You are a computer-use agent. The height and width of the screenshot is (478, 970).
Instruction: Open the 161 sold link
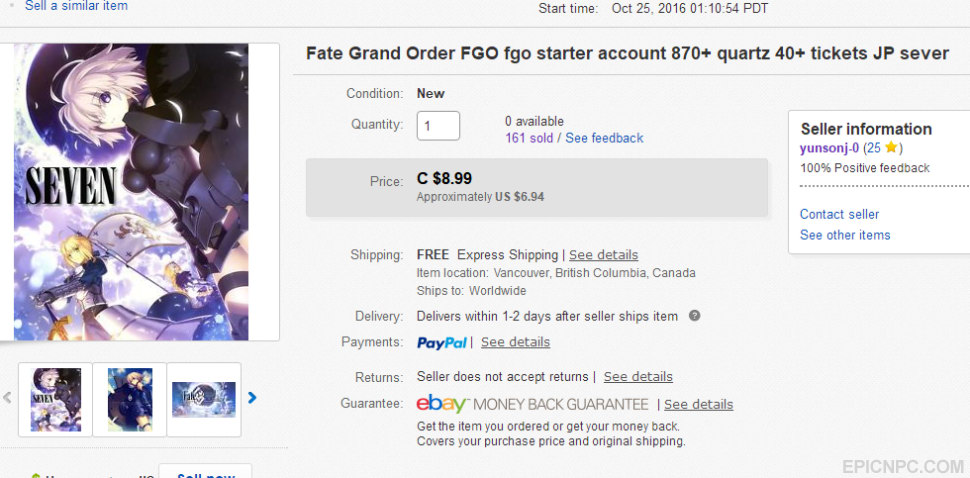529,138
